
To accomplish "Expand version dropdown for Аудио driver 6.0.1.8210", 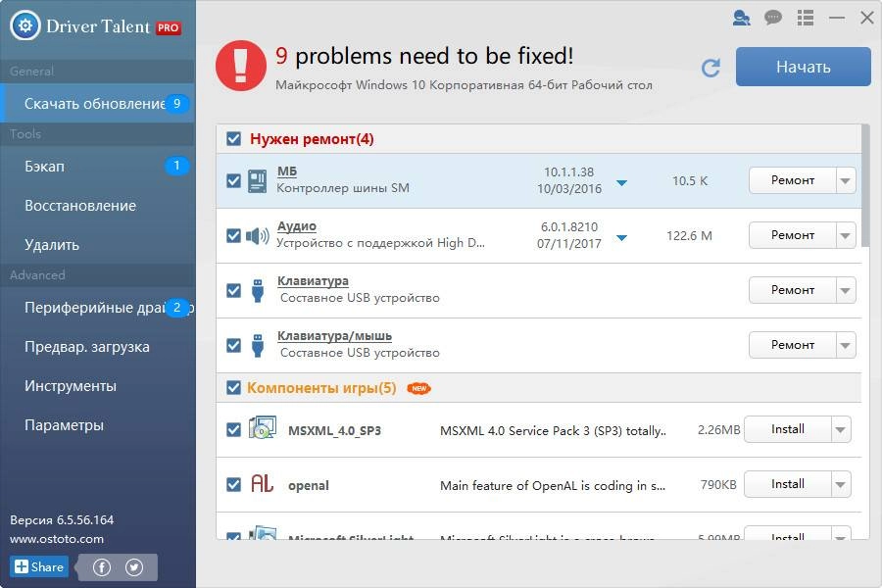I will pos(621,238).
